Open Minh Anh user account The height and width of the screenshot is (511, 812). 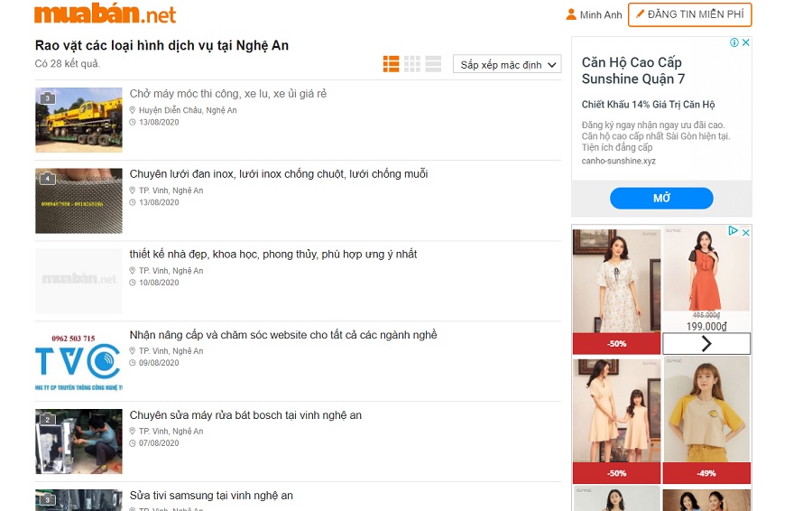601,15
